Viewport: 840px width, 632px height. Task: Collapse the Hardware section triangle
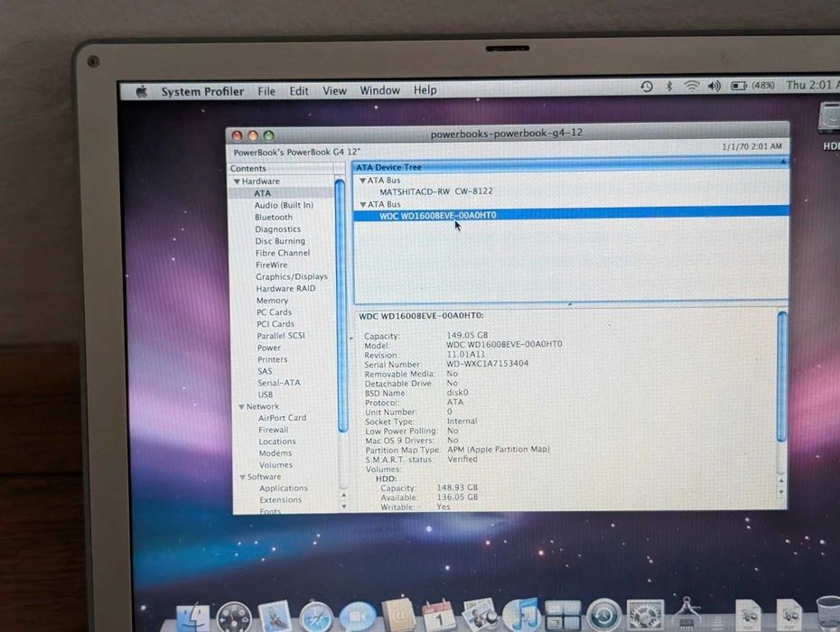pos(237,181)
